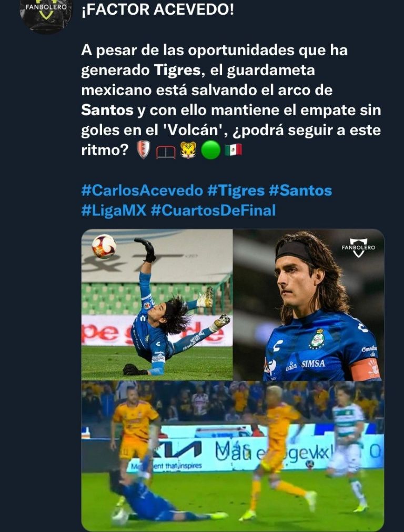Viewport: 404px width, 532px height.
Task: Click the Mexico flag emoji
Action: pos(233,150)
